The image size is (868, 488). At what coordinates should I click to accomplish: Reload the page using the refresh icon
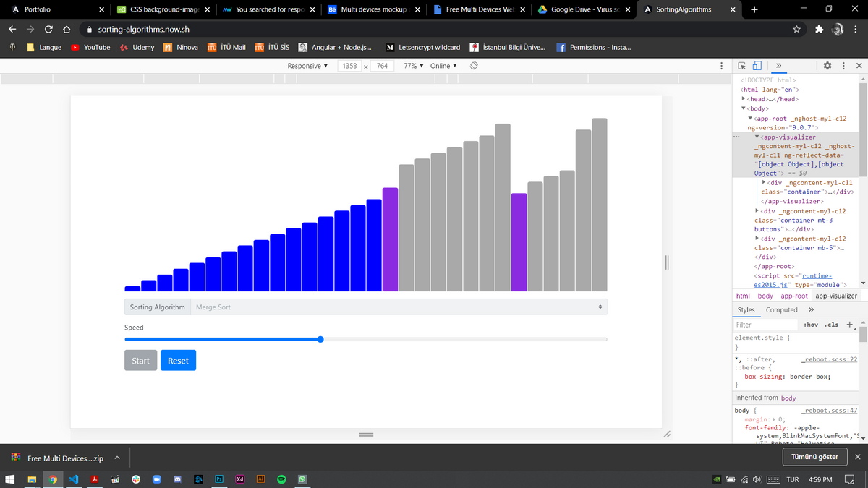tap(48, 30)
